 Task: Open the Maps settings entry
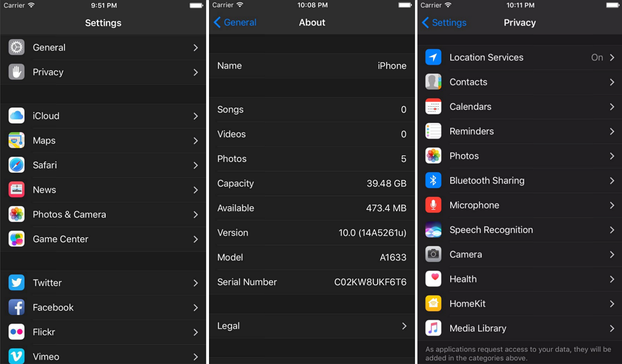click(x=103, y=140)
